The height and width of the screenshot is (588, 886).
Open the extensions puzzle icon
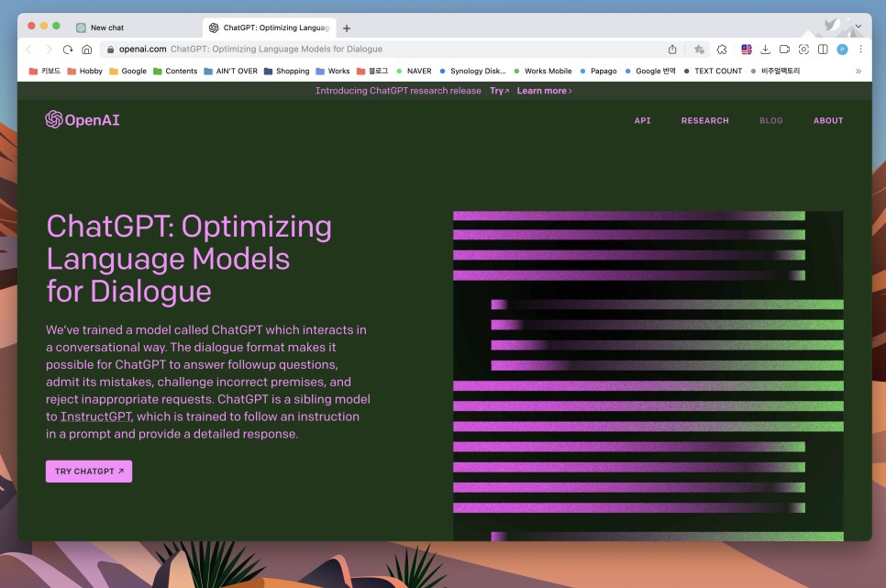click(722, 50)
